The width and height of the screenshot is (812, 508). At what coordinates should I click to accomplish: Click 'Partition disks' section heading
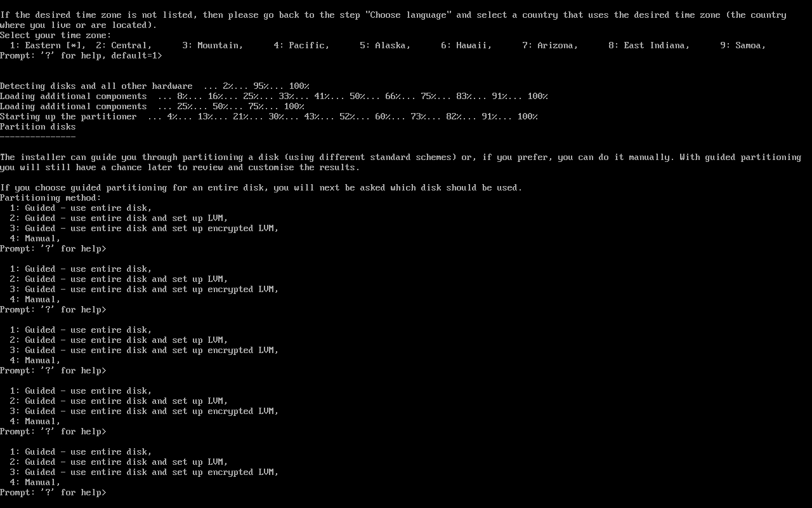(x=38, y=126)
